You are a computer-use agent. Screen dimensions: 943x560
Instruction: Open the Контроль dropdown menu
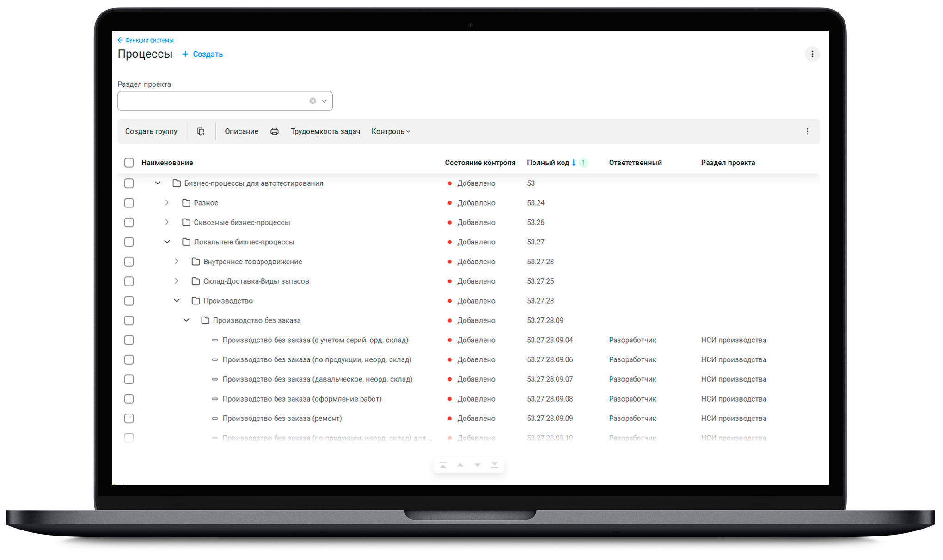(391, 132)
